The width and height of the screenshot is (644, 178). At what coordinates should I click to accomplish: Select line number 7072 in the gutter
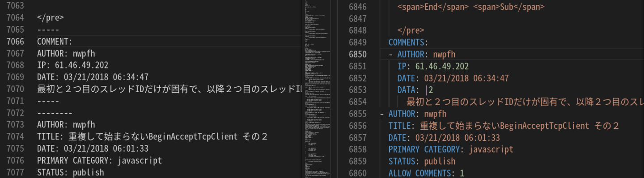15,113
